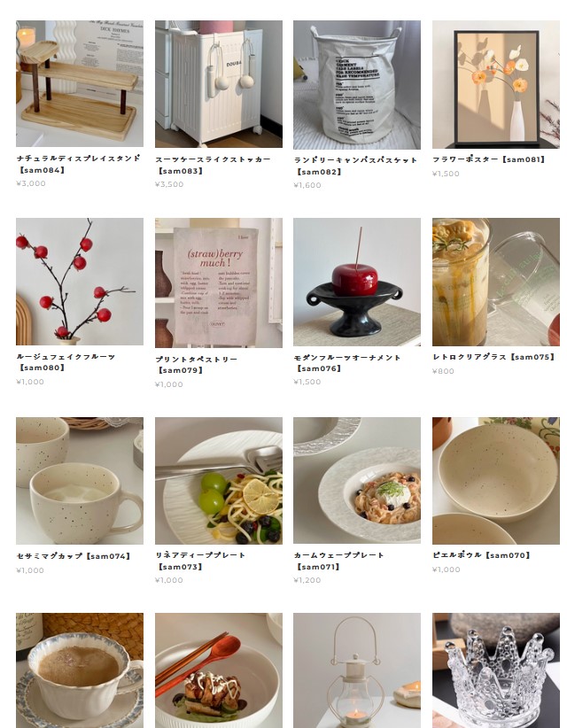This screenshot has height=728, width=567.
Task: Open the strawberry much print tapestry image
Action: click(218, 283)
